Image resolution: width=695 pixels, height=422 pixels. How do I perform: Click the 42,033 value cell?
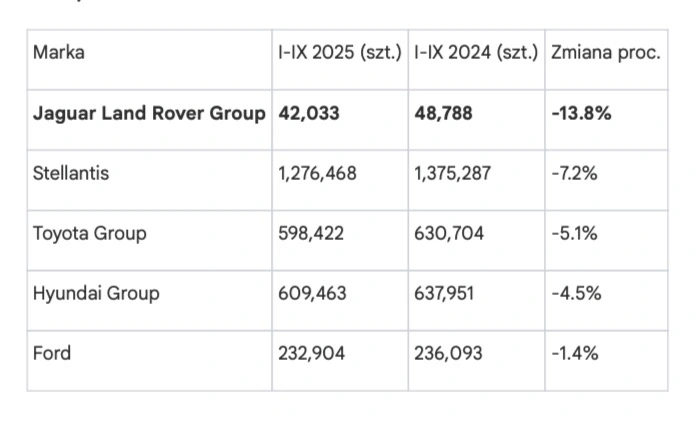[309, 113]
